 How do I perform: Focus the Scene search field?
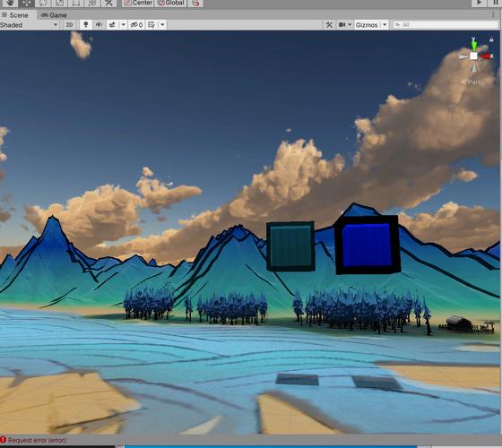coord(445,25)
